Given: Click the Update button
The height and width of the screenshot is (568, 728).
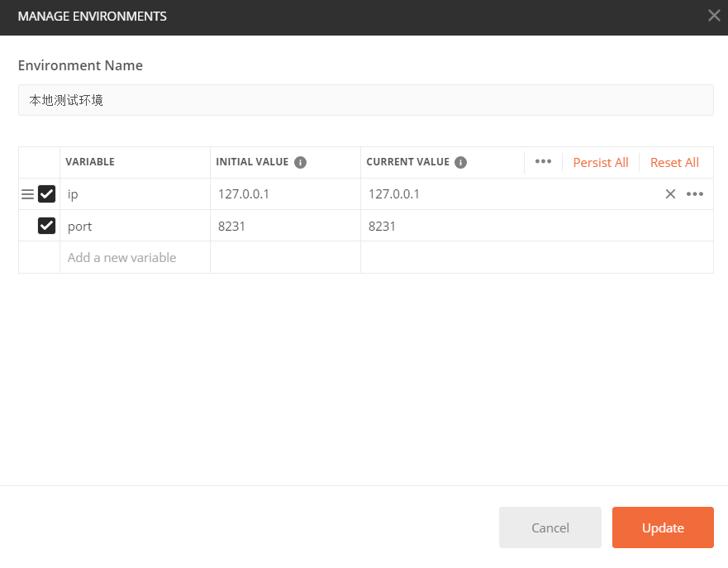Looking at the screenshot, I should 663,527.
